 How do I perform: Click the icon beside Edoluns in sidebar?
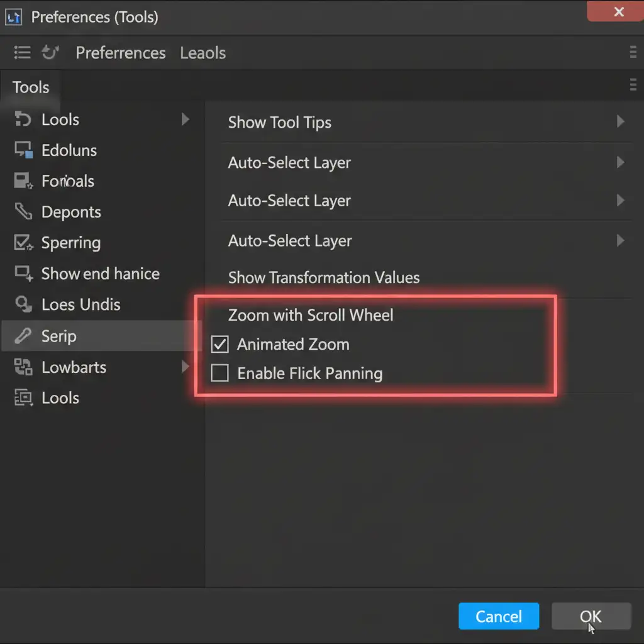click(x=23, y=150)
